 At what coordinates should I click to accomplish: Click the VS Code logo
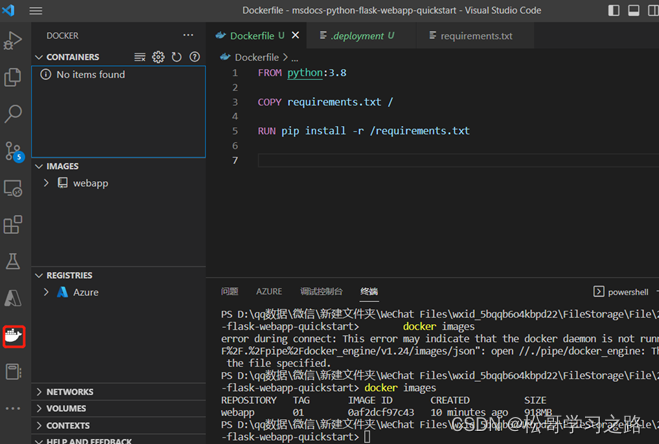click(x=8, y=10)
